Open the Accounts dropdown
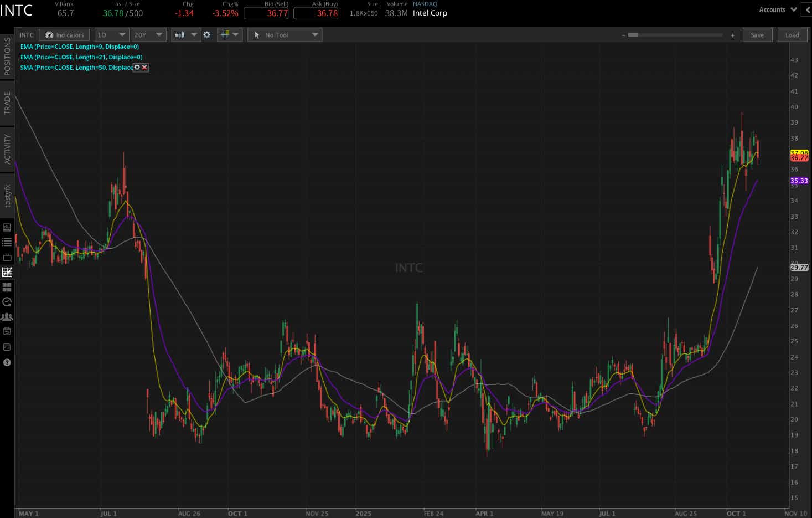 coord(777,9)
